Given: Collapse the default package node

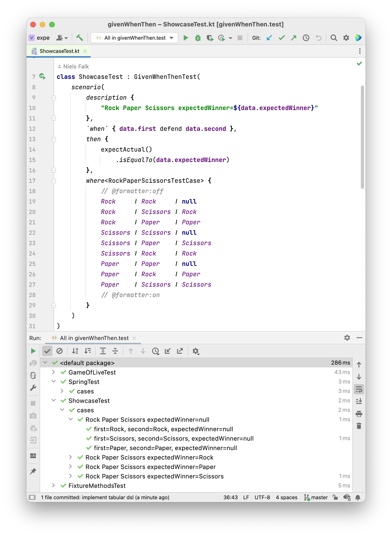Looking at the screenshot, I should tap(45, 362).
